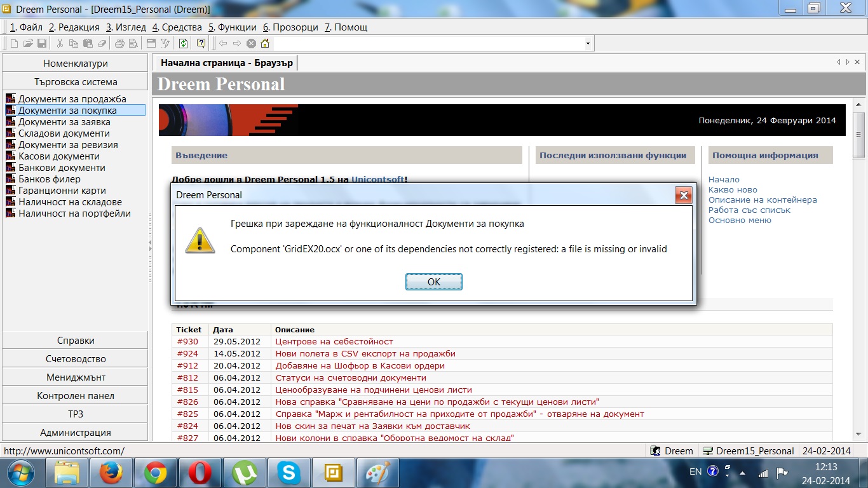Follow the Unicontsoft link in the introduction
This screenshot has width=868, height=488.
tap(377, 180)
